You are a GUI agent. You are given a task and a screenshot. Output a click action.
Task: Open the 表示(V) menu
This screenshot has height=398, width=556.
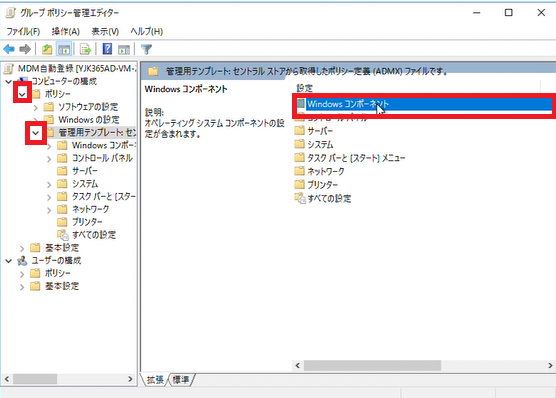[x=105, y=31]
